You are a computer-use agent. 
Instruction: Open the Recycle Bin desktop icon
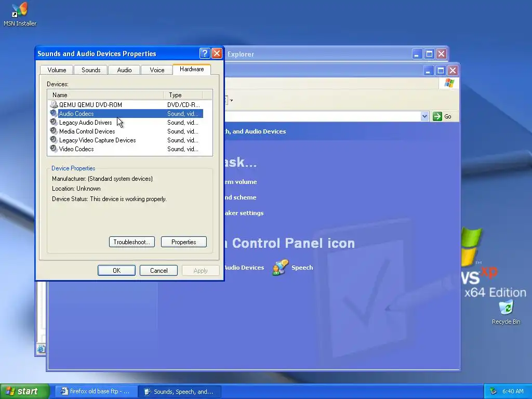pos(506,312)
